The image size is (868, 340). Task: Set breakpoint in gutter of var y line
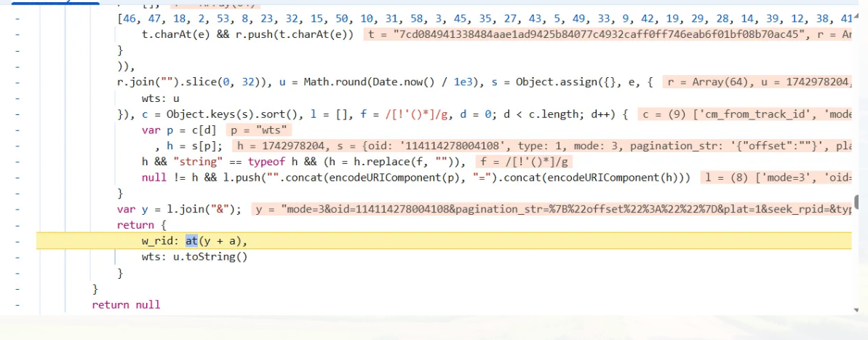pyautogui.click(x=17, y=210)
